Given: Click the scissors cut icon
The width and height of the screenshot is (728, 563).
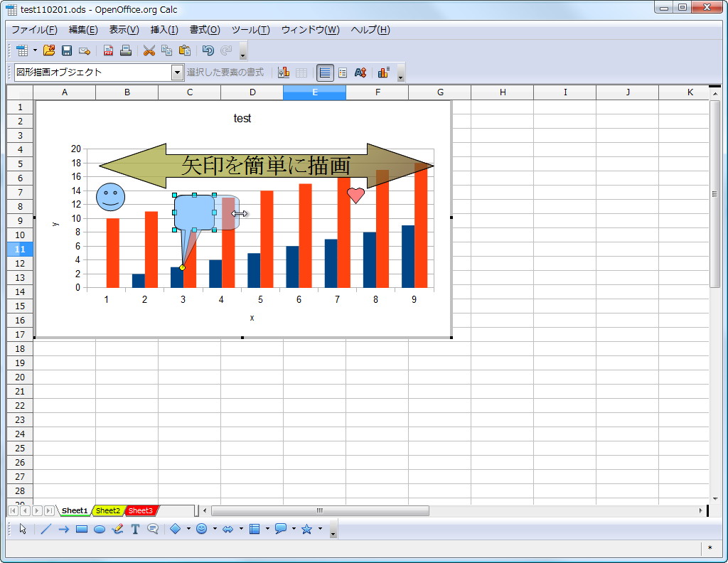Looking at the screenshot, I should pyautogui.click(x=149, y=50).
